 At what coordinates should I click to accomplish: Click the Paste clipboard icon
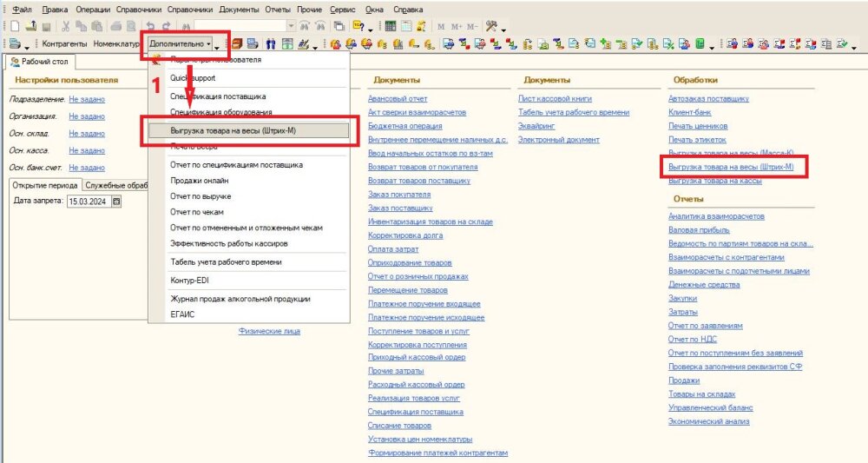97,26
